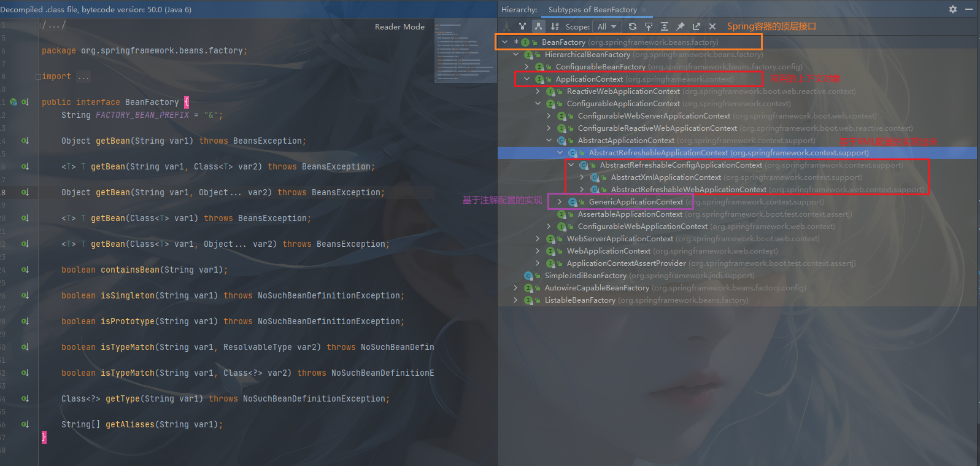Expand the folded header comment
This screenshot has height=466, width=980.
coord(38,25)
